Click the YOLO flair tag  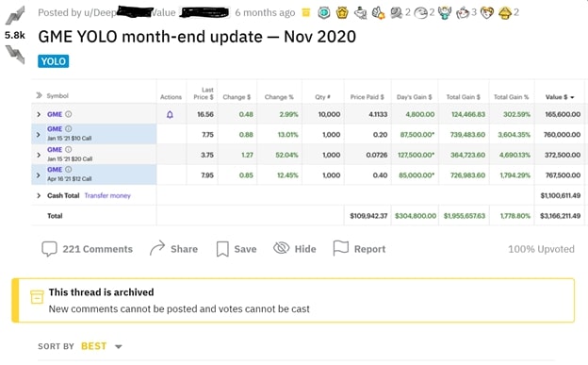54,61
